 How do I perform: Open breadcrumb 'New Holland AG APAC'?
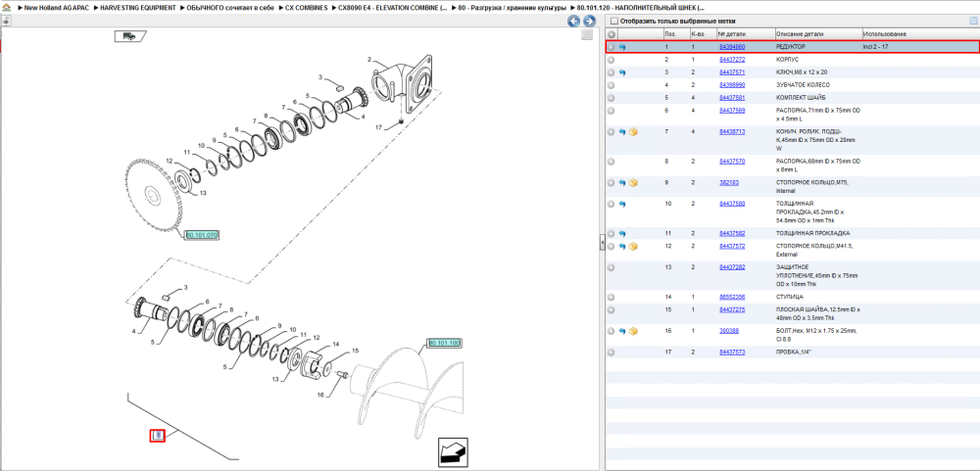[x=56, y=8]
